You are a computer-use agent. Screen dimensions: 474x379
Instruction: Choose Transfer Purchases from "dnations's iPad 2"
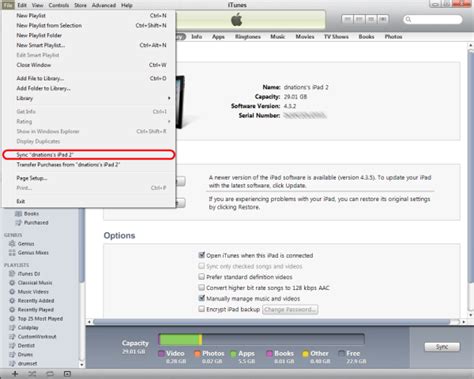[89, 165]
